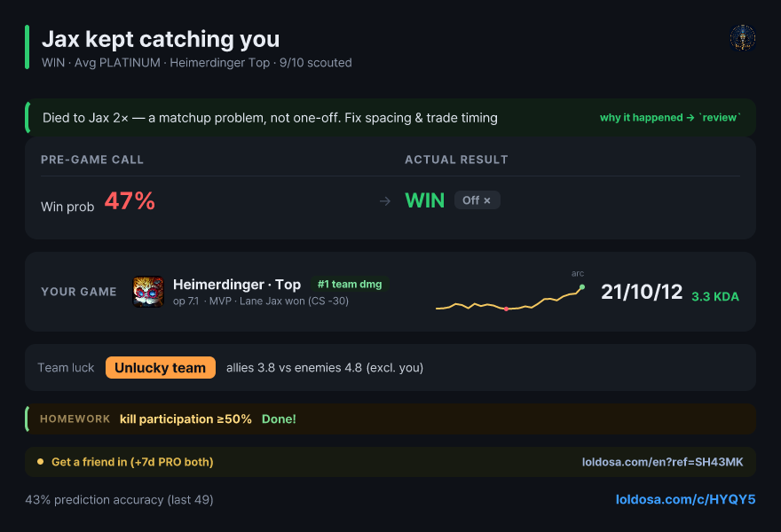Screen dimensions: 781x532
Task: Click the '#1 team dmg' badge
Action: pyautogui.click(x=350, y=284)
